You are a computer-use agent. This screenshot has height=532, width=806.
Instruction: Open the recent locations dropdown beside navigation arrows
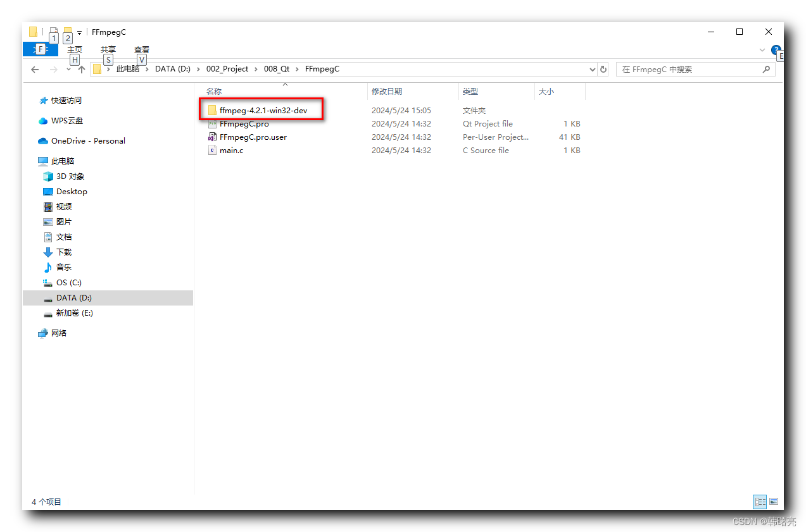68,70
